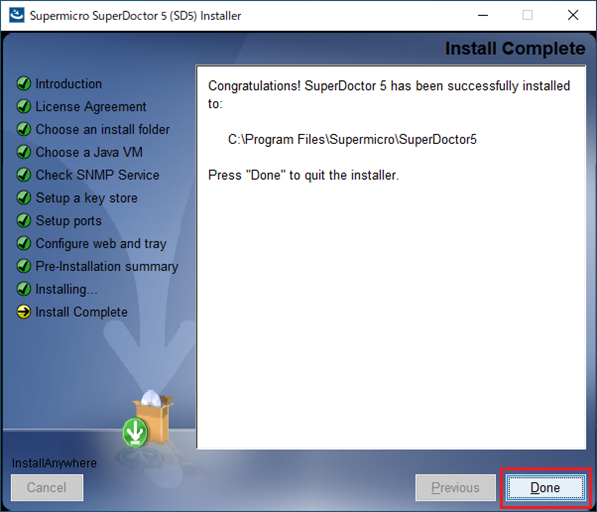The height and width of the screenshot is (512, 597).
Task: Click the yellow arrow icon beside Install Complete
Action: pos(24,312)
